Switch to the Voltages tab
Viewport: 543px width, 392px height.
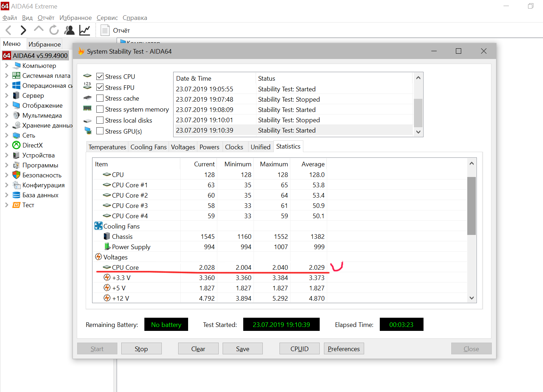[x=183, y=147]
